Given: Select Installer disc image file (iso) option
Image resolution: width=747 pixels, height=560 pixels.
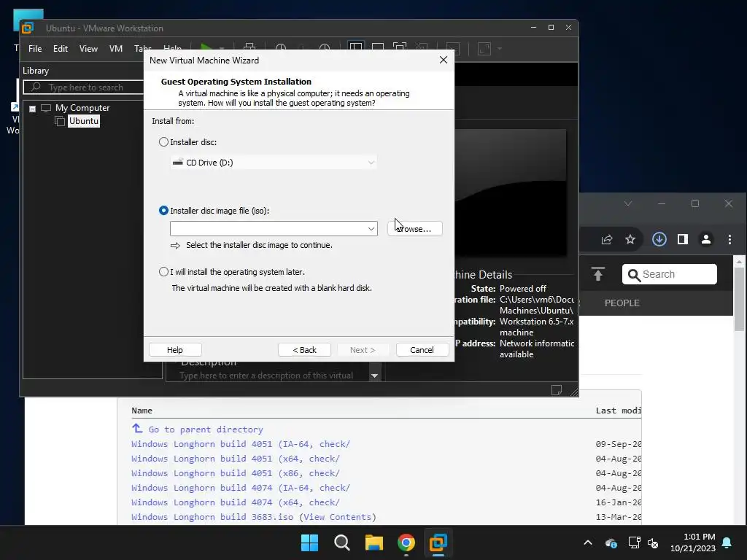Looking at the screenshot, I should click(x=163, y=211).
